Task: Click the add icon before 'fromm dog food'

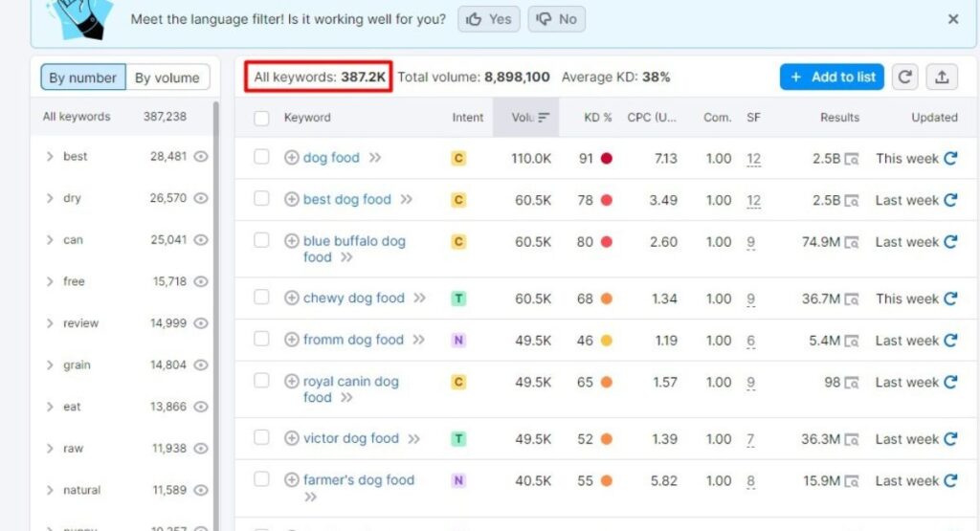Action: click(x=291, y=340)
